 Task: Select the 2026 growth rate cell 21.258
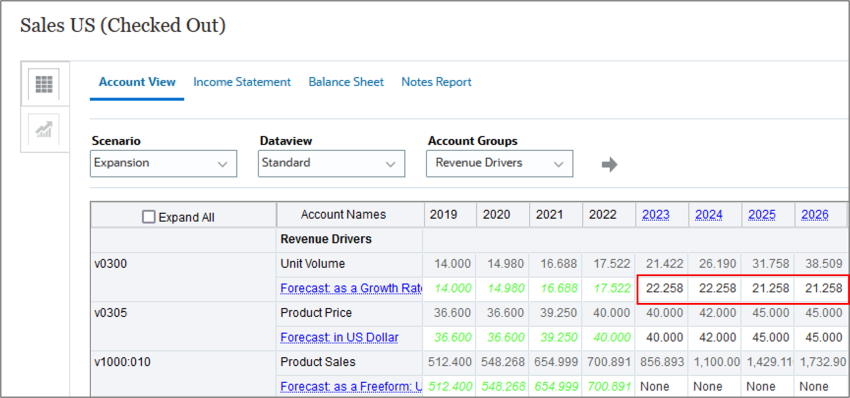(822, 288)
